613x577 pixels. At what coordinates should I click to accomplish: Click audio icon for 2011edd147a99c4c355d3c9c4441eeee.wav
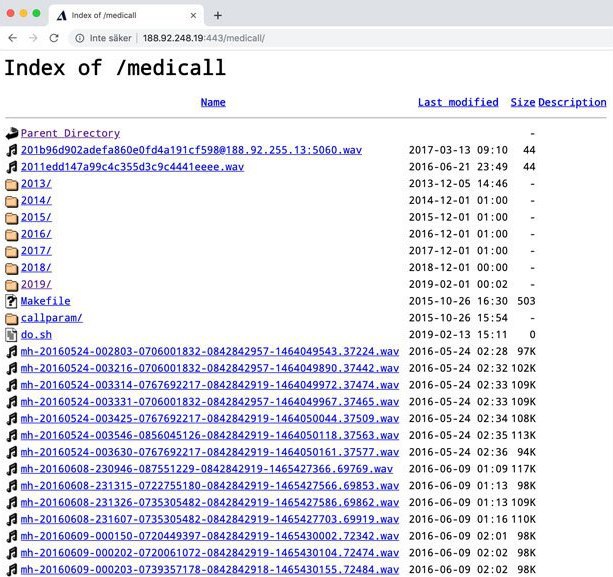click(12, 167)
